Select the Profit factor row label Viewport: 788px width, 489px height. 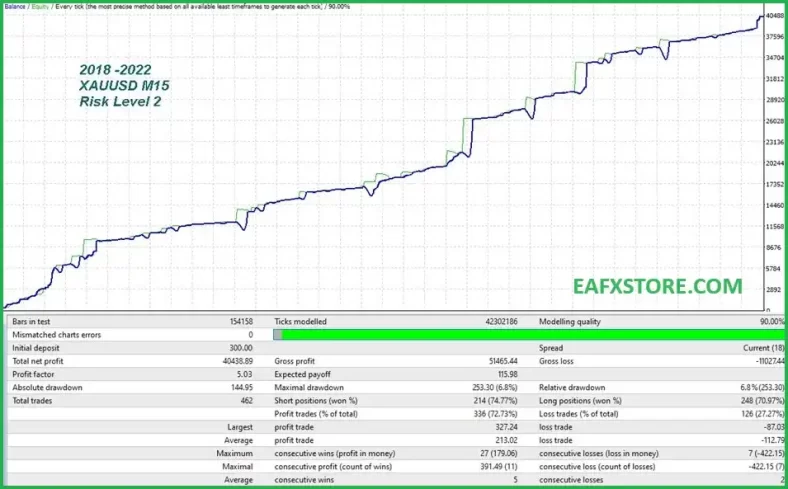(36, 374)
